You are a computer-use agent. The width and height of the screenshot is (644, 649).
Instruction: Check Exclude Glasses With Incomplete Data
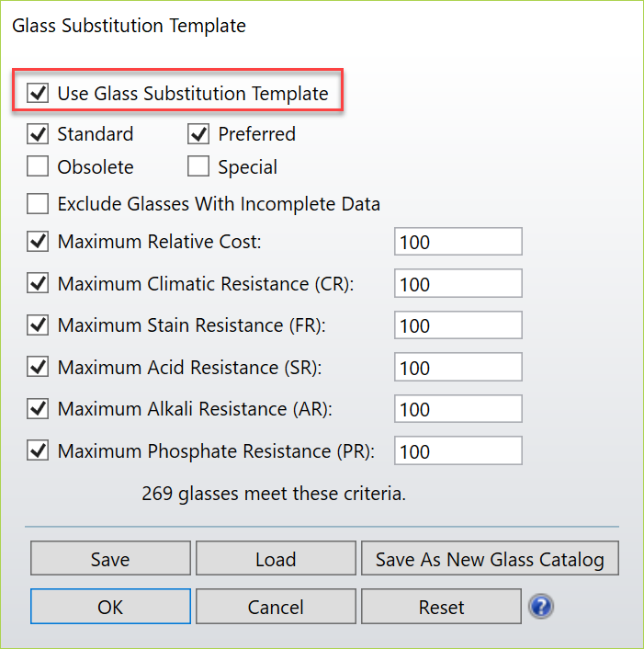coord(38,203)
